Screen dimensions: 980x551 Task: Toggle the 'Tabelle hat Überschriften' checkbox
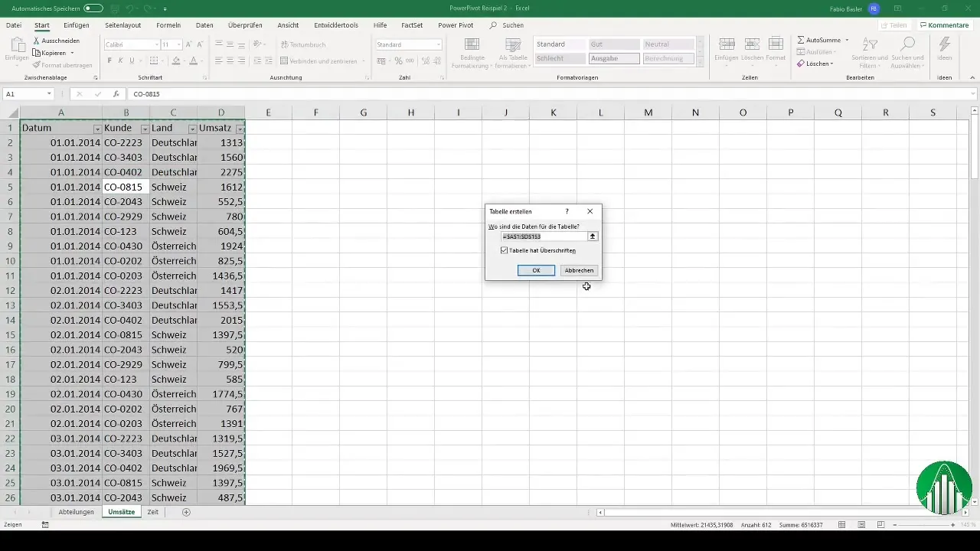pyautogui.click(x=504, y=250)
